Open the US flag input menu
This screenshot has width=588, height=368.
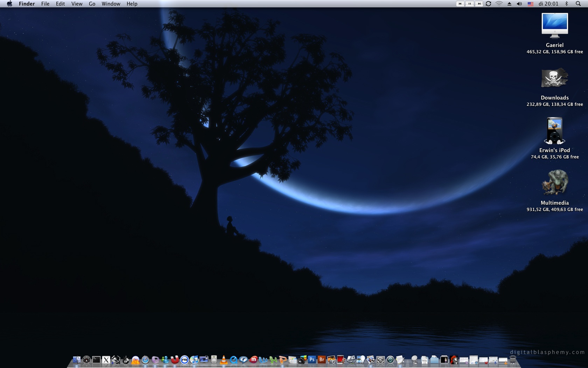(531, 4)
